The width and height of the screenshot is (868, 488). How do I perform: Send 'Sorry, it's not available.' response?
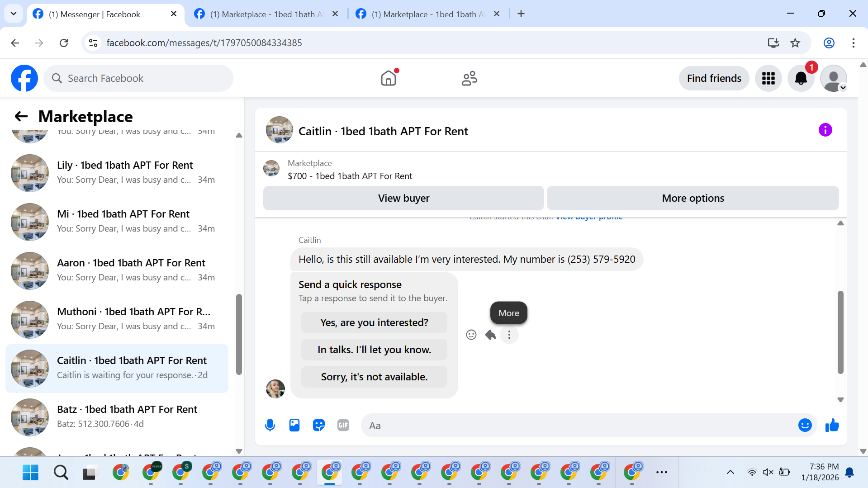point(374,377)
